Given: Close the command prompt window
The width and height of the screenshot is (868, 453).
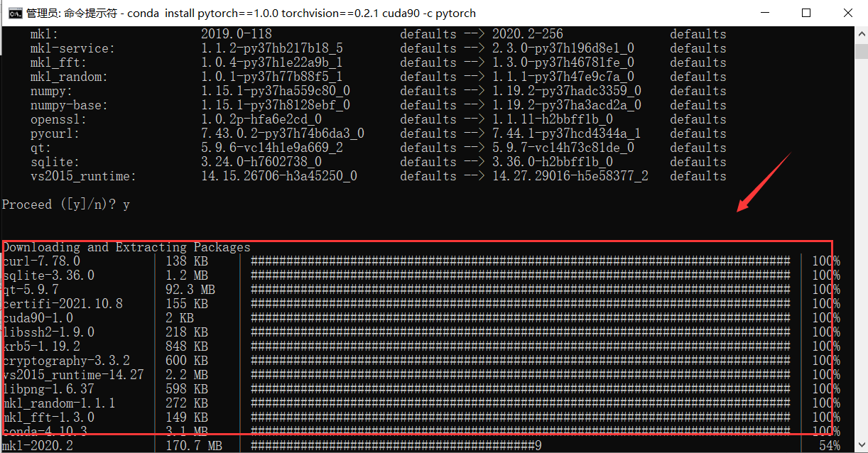Looking at the screenshot, I should [x=847, y=13].
